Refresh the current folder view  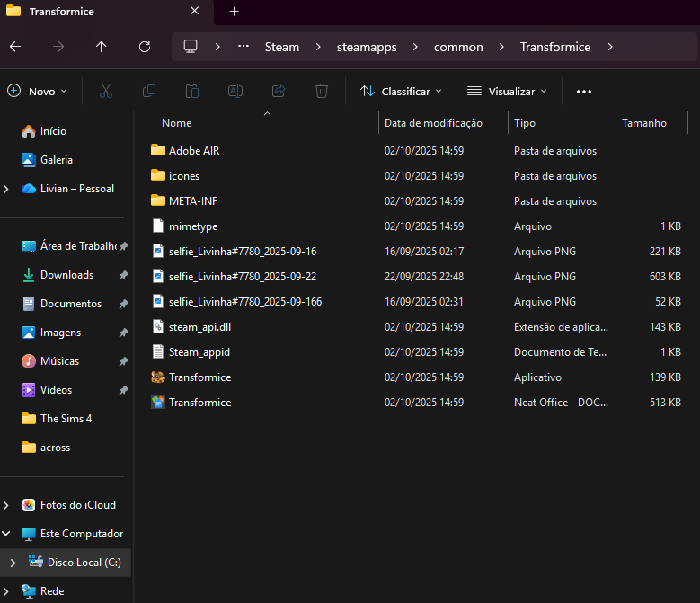tap(145, 47)
